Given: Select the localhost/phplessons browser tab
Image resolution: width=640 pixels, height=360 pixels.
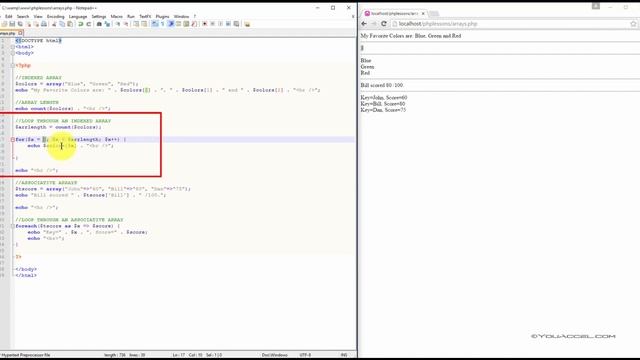Looking at the screenshot, I should coord(394,13).
